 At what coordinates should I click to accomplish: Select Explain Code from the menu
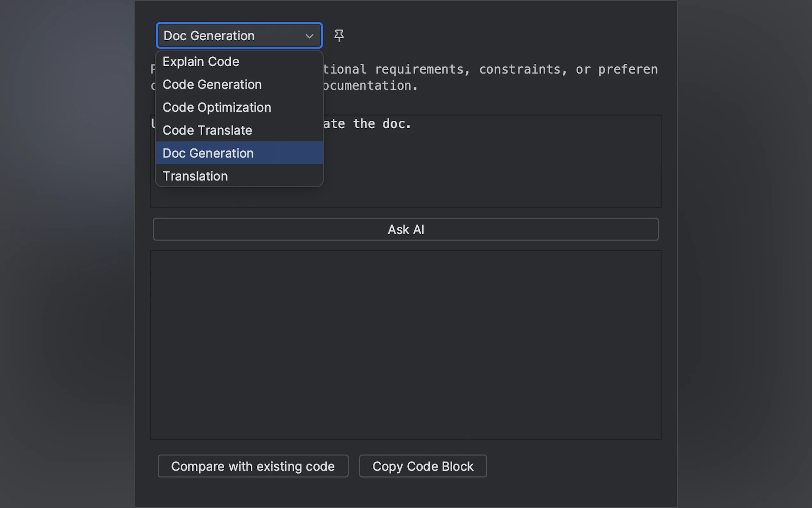point(201,61)
